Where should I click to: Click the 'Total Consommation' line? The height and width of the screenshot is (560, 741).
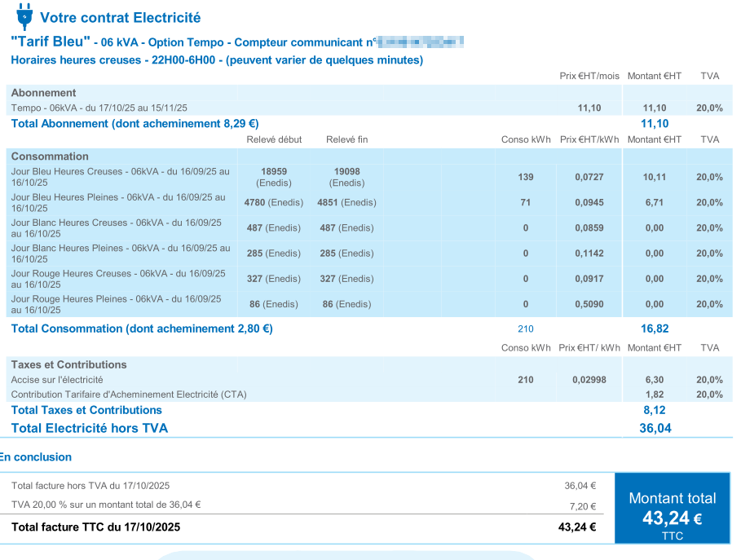point(142,329)
